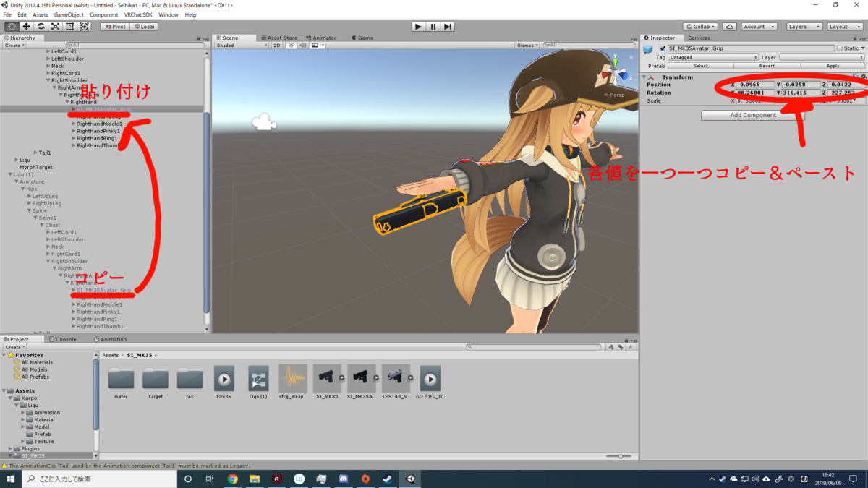Toggle the object active checkbox in Inspector

(x=663, y=48)
